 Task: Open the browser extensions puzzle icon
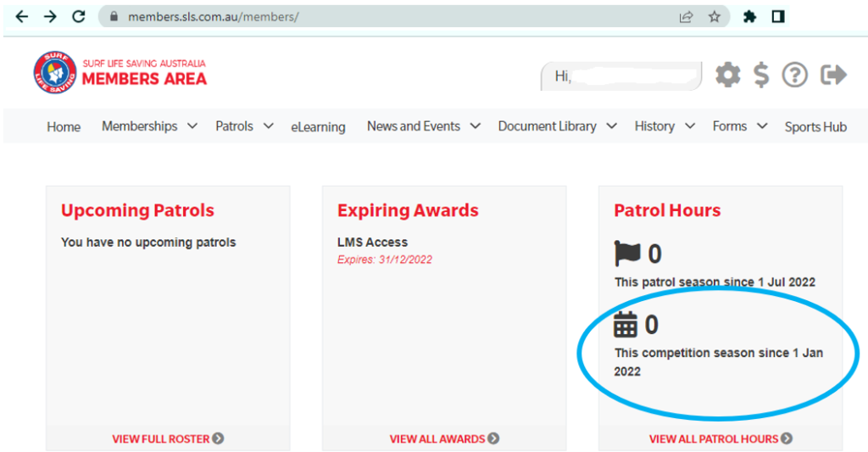tap(749, 17)
